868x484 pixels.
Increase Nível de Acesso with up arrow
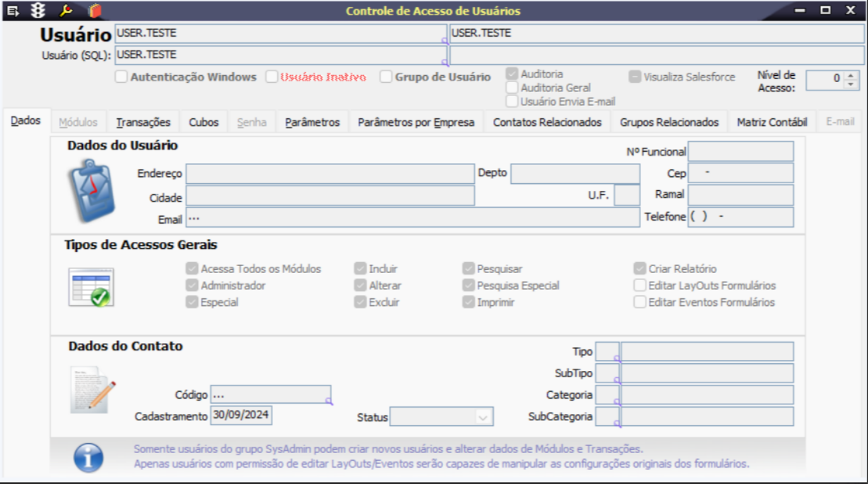pos(851,75)
